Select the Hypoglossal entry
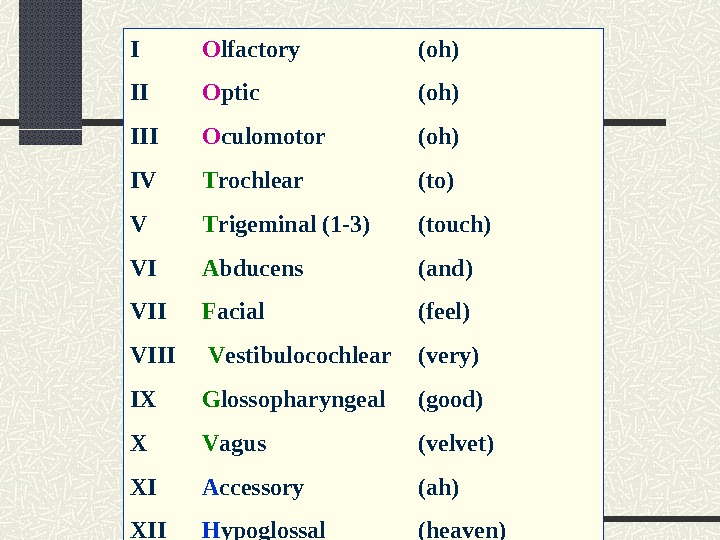Viewport: 720px width, 540px height. pyautogui.click(x=263, y=530)
